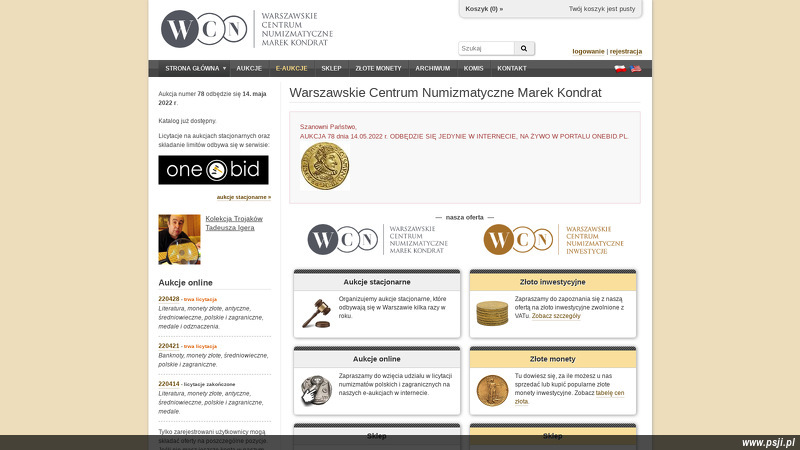Click Złote monety card header
Screen dimensions: 800x450
[553, 359]
